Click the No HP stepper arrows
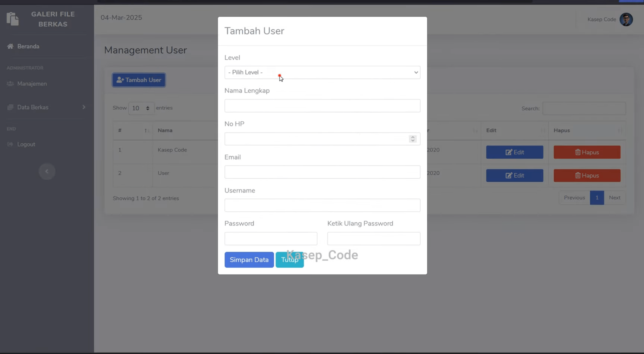644x354 pixels. pos(412,139)
